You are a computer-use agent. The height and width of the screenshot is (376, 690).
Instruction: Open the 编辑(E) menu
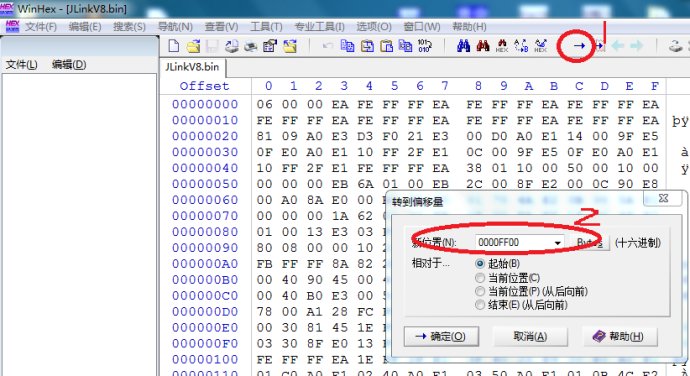click(85, 27)
